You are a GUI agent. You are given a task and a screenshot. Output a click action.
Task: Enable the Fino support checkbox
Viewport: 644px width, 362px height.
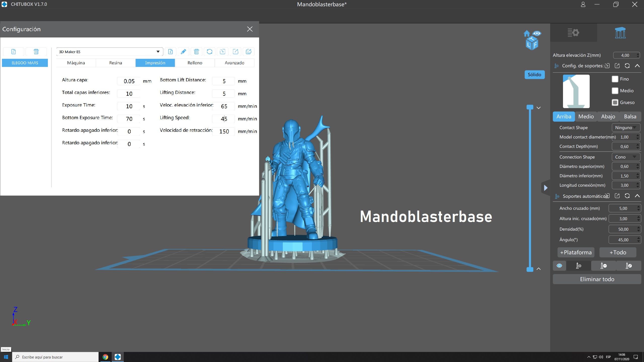pos(615,79)
